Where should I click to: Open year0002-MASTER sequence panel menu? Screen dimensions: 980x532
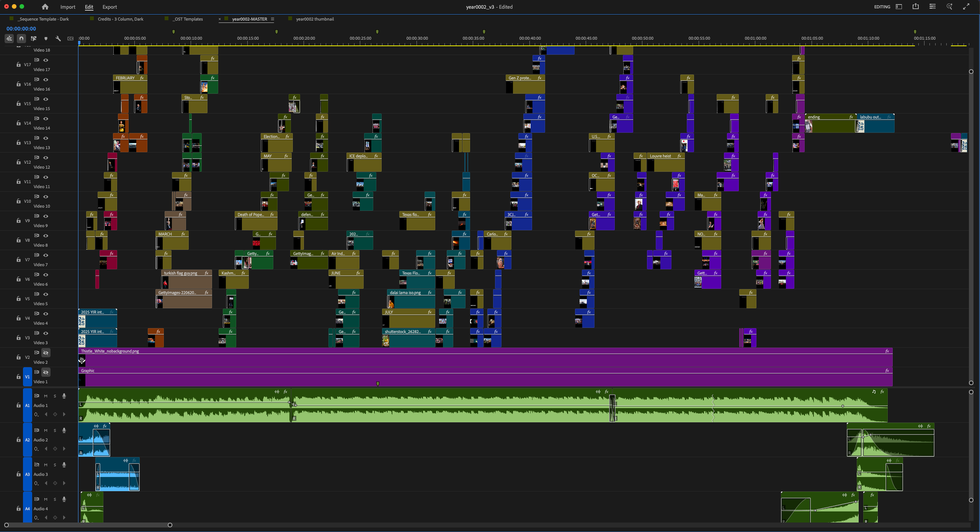272,19
